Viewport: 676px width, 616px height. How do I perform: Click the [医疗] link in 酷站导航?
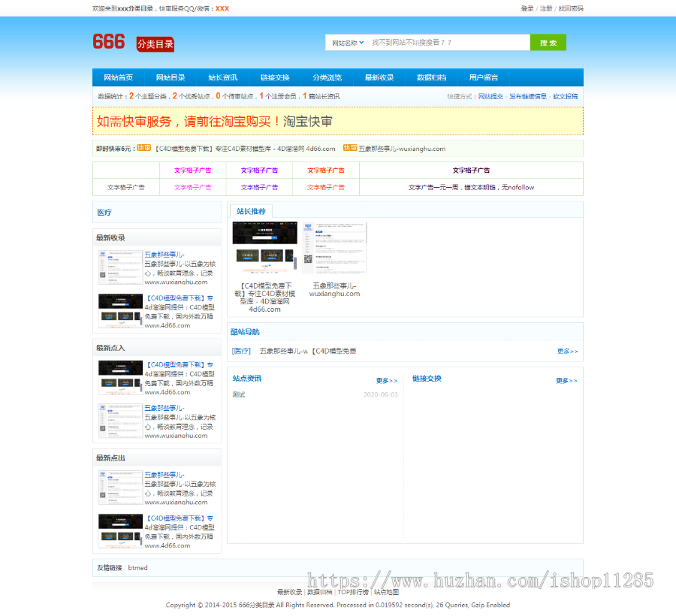point(241,351)
